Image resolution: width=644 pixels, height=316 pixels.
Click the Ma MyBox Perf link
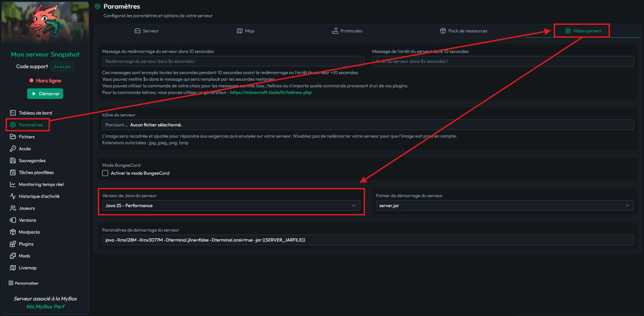[x=45, y=307]
